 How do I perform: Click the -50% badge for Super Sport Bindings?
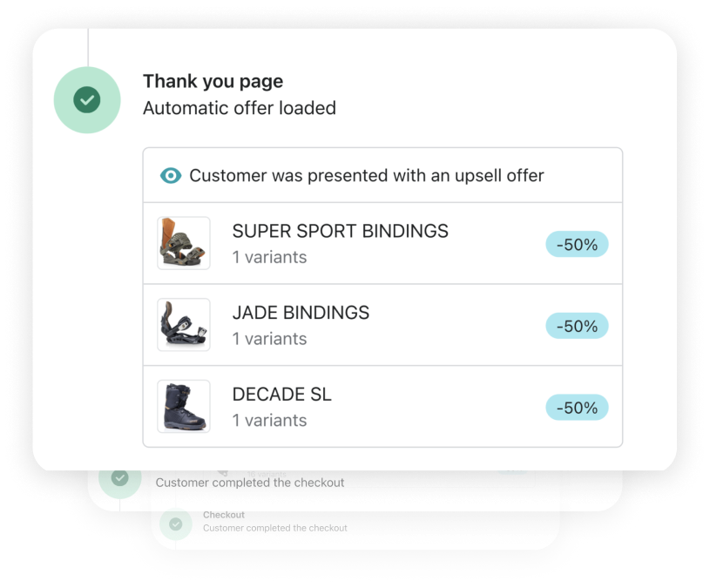tap(577, 245)
